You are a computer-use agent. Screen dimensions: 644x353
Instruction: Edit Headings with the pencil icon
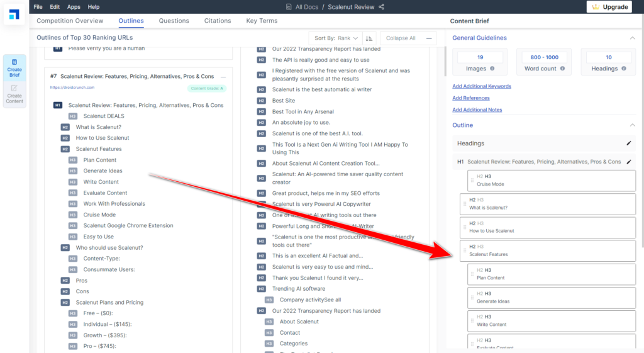tap(628, 143)
